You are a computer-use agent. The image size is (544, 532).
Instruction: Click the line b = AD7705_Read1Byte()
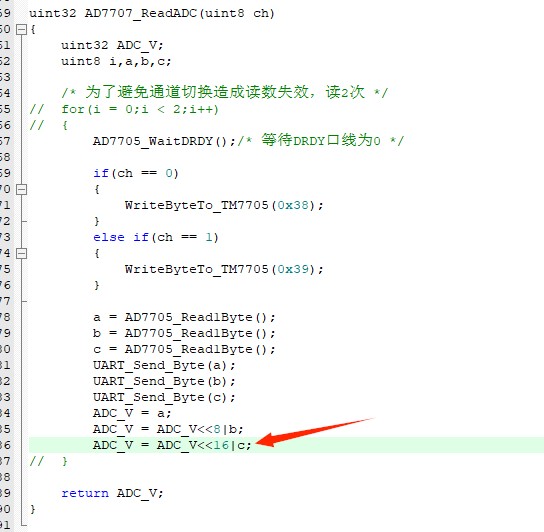(x=184, y=333)
